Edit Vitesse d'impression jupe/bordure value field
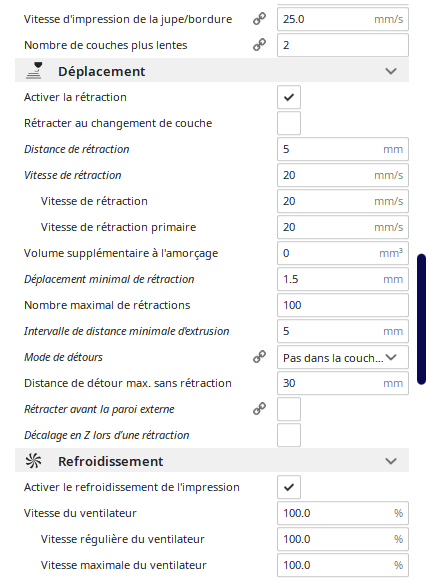This screenshot has height=579, width=440. tap(343, 19)
